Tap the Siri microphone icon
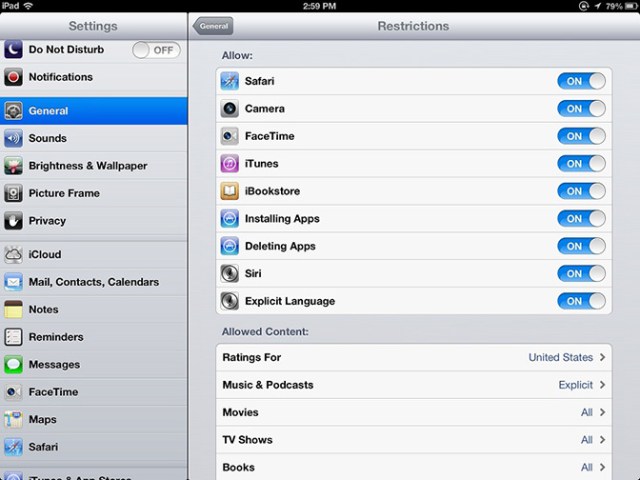This screenshot has width=640, height=480. (229, 273)
